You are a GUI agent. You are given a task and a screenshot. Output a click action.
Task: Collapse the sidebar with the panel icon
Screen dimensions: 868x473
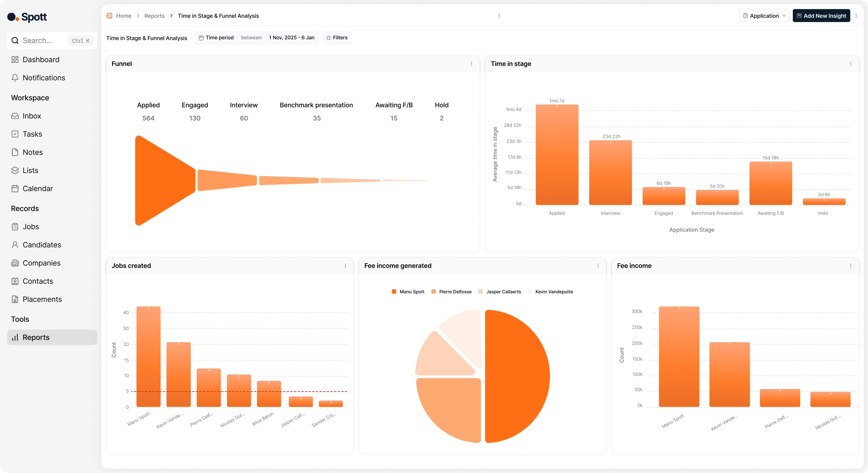pyautogui.click(x=109, y=16)
